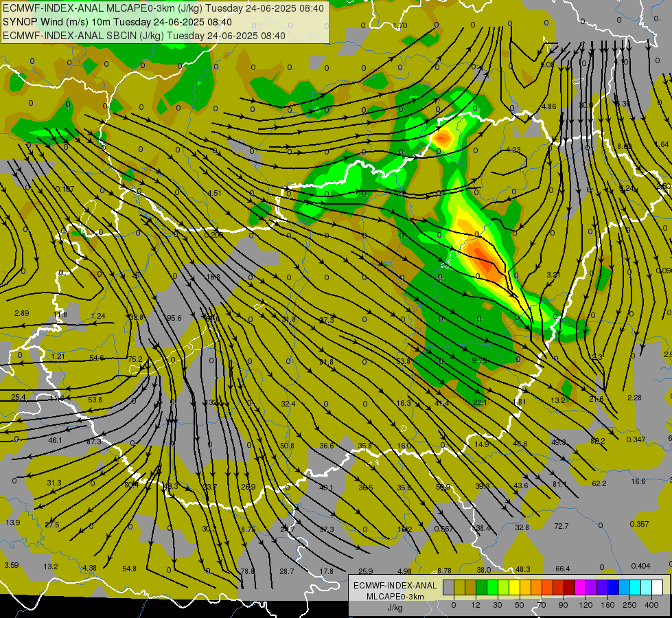Select the bright yellow legend swatch
Viewport: 672px width, 618px height.
click(514, 587)
